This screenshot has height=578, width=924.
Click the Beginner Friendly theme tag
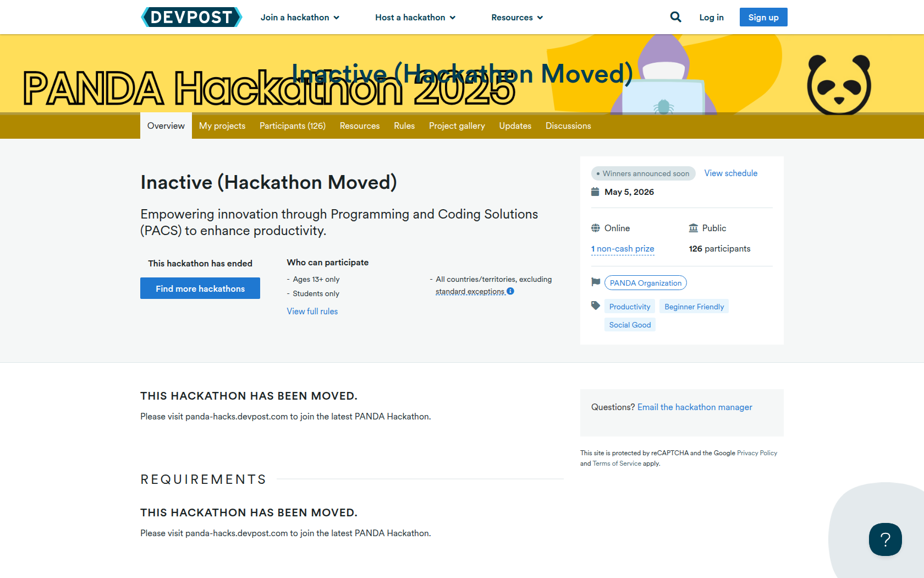(x=694, y=307)
